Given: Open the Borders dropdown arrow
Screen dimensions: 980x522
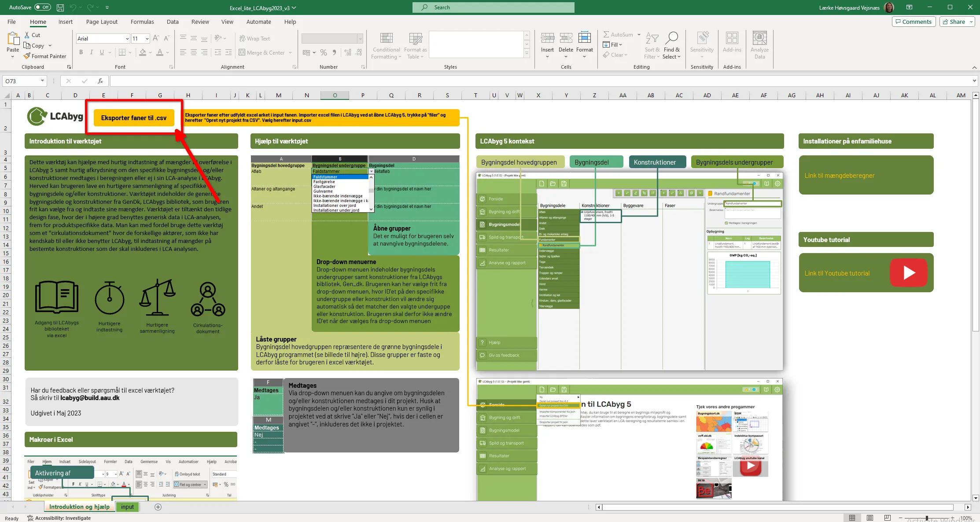Looking at the screenshot, I should click(130, 52).
